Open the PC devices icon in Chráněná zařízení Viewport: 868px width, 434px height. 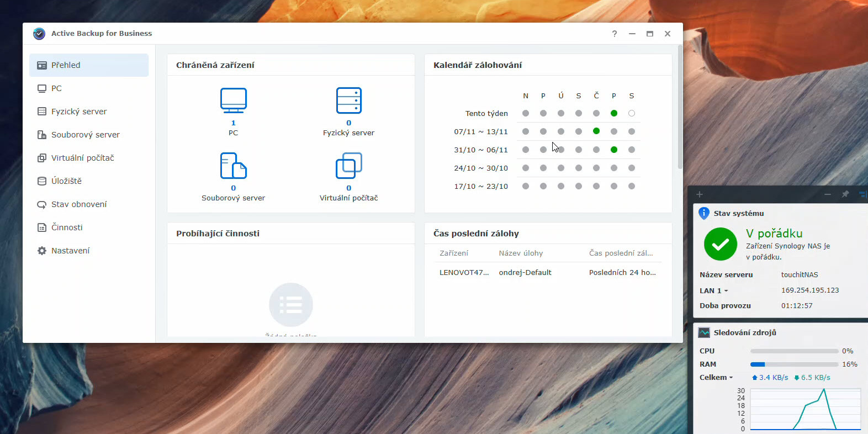233,101
